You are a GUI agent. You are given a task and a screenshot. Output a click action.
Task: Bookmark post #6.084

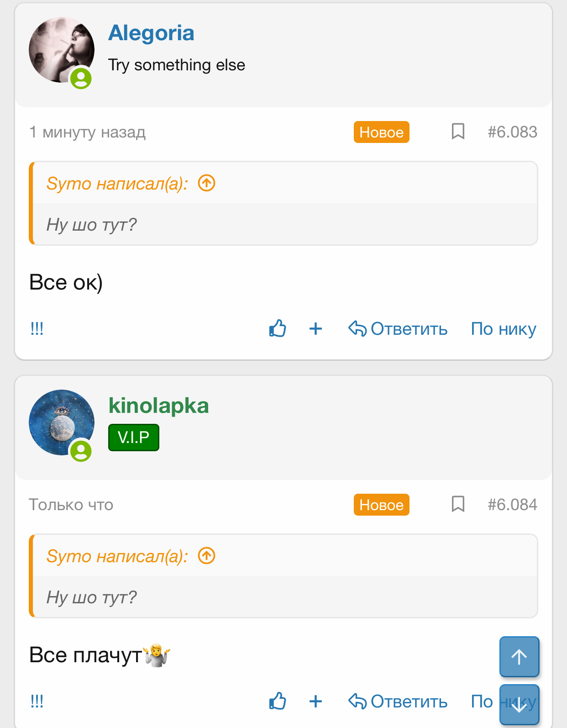458,504
